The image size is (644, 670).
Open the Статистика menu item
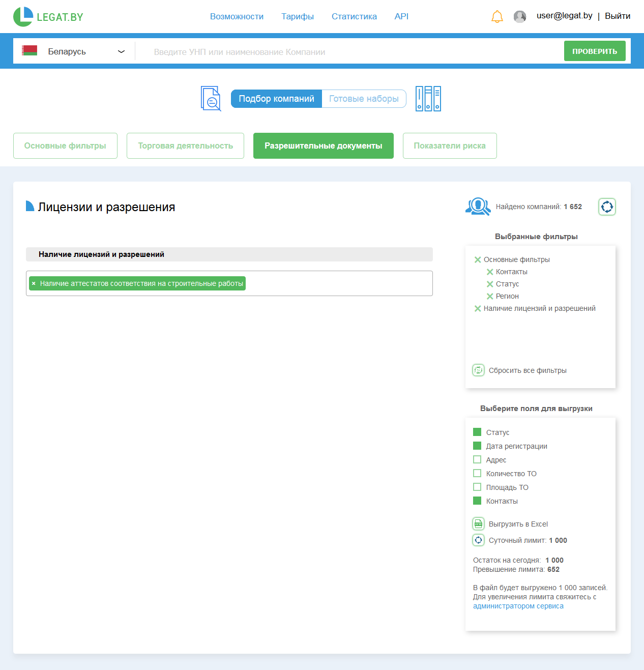click(x=354, y=16)
